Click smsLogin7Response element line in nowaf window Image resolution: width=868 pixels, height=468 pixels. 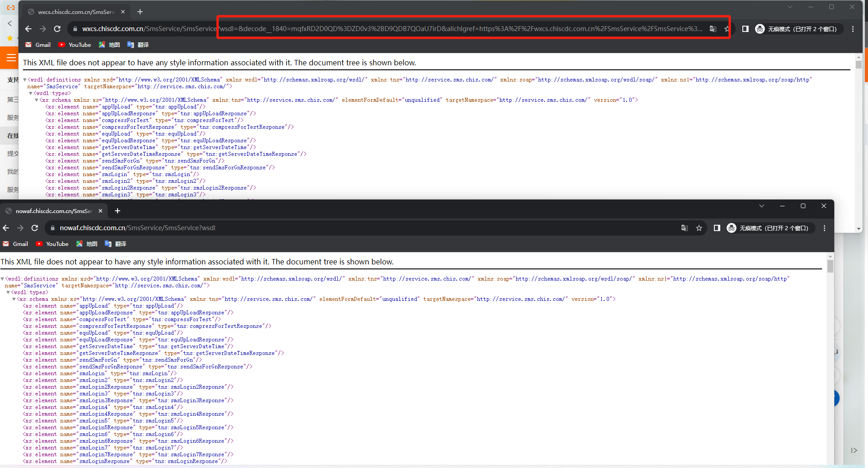[x=128, y=454]
